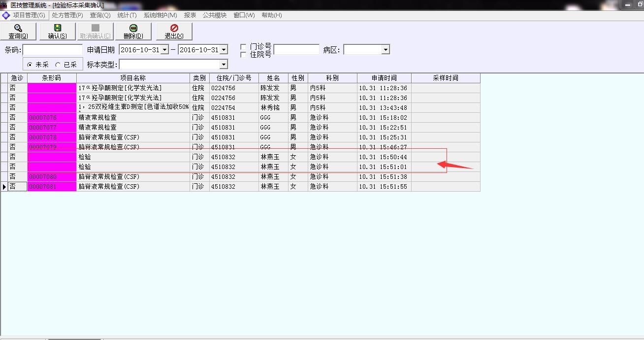Click application time 10.31 15:51:55
This screenshot has width=644, height=340.
(x=383, y=187)
